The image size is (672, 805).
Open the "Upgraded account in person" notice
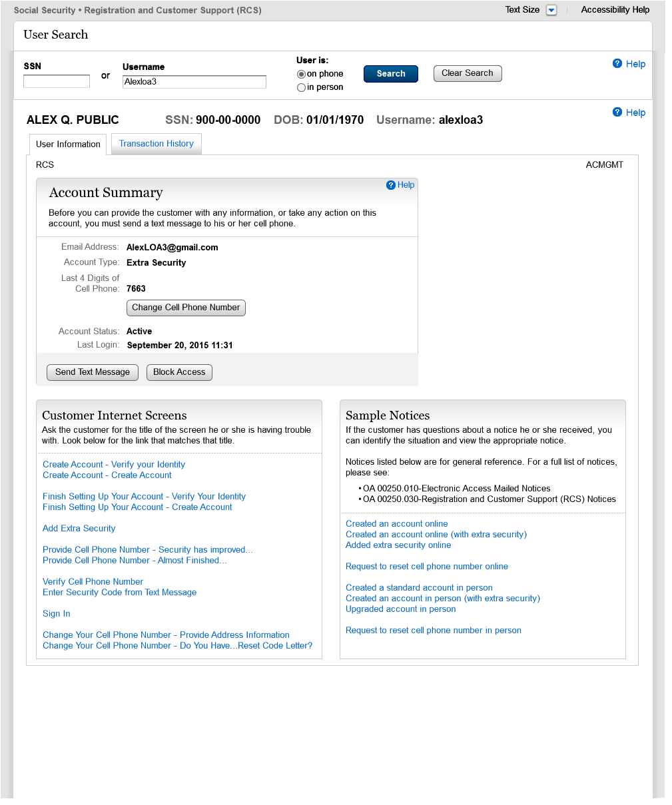click(x=400, y=609)
